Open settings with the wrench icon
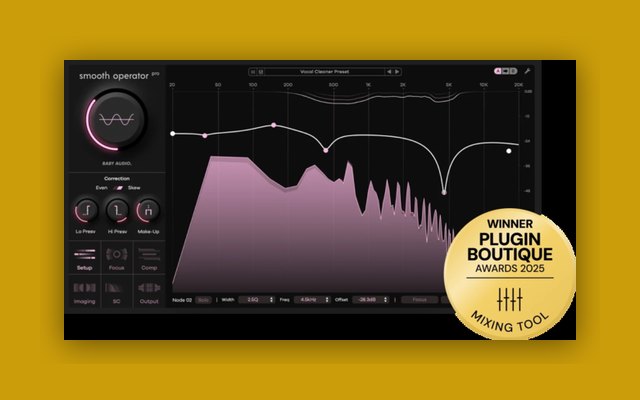The image size is (640, 400). coord(527,71)
